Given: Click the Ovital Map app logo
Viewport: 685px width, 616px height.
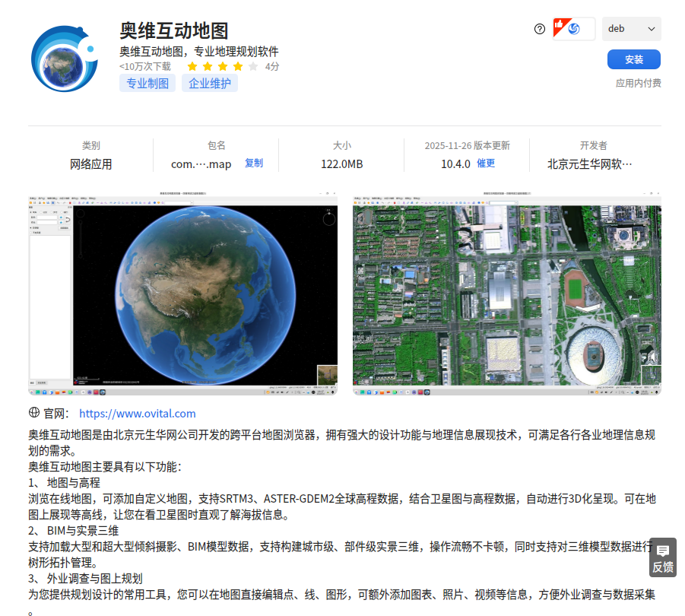Looking at the screenshot, I should 65,59.
